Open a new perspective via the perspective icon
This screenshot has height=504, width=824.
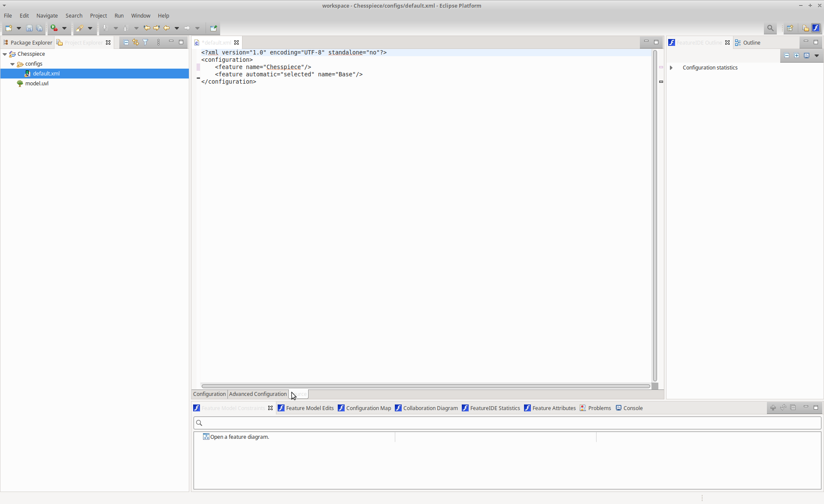(790, 28)
